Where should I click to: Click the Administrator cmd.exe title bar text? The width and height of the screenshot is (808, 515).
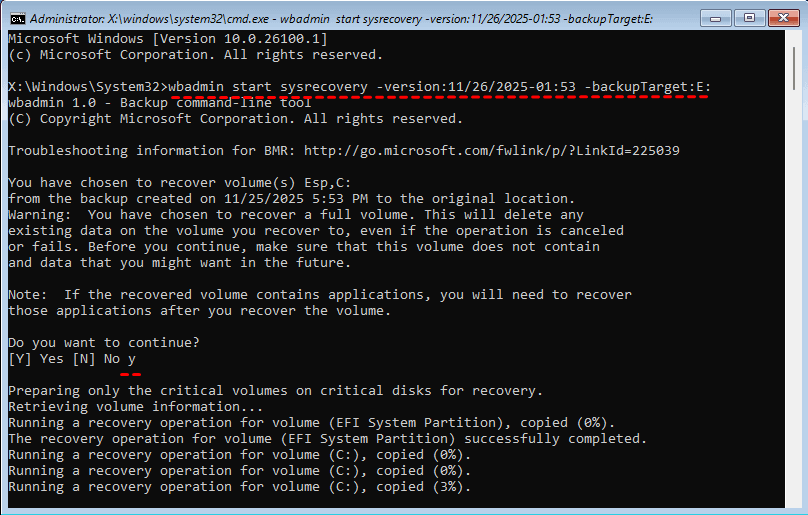click(x=330, y=18)
